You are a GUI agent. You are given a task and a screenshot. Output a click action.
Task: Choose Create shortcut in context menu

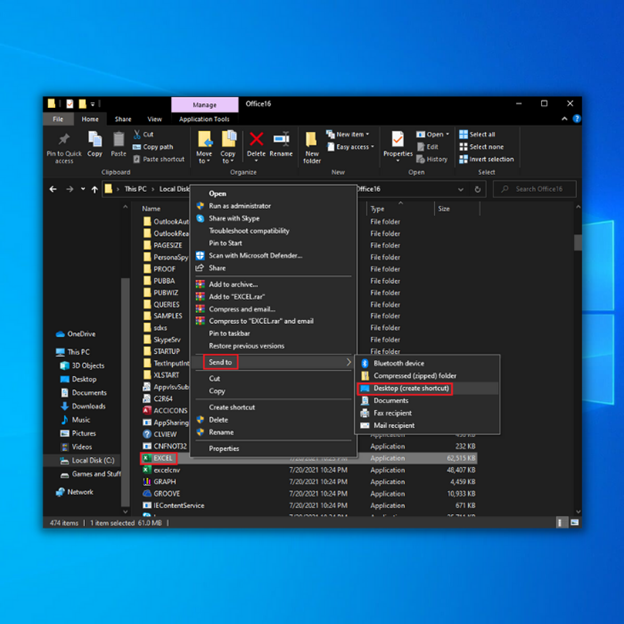click(273, 407)
